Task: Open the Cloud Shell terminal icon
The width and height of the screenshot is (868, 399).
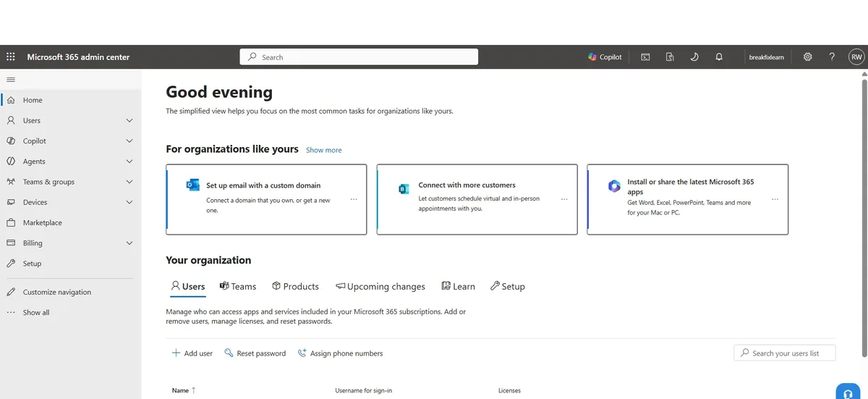Action: 645,56
